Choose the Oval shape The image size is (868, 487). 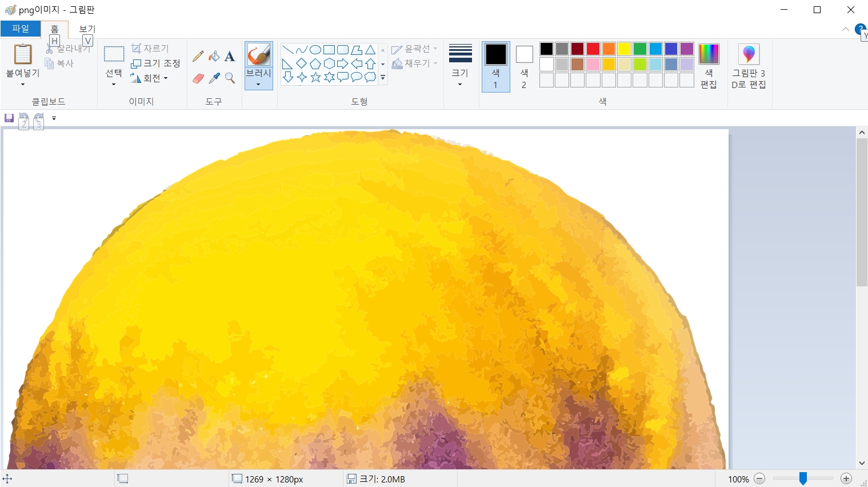[x=315, y=50]
